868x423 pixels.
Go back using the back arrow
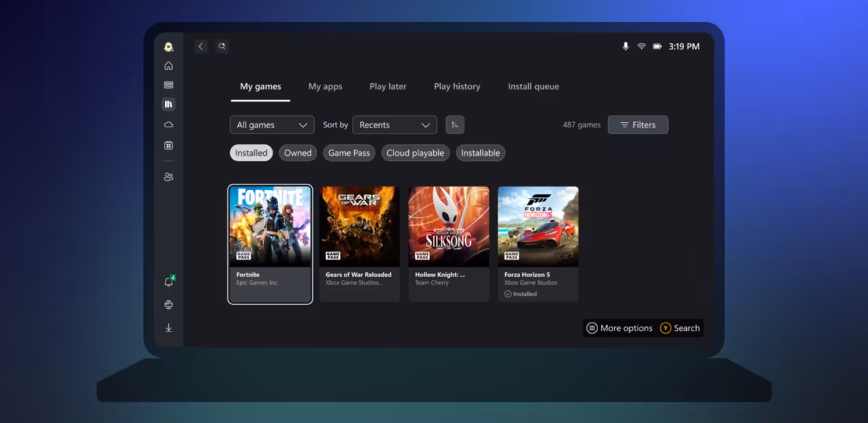[x=201, y=46]
